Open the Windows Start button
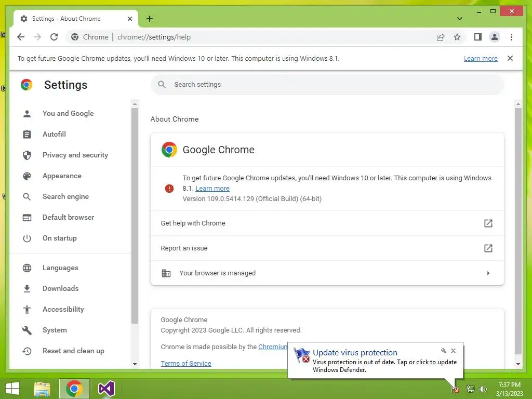Screen dimensions: 532x399 click(12, 389)
